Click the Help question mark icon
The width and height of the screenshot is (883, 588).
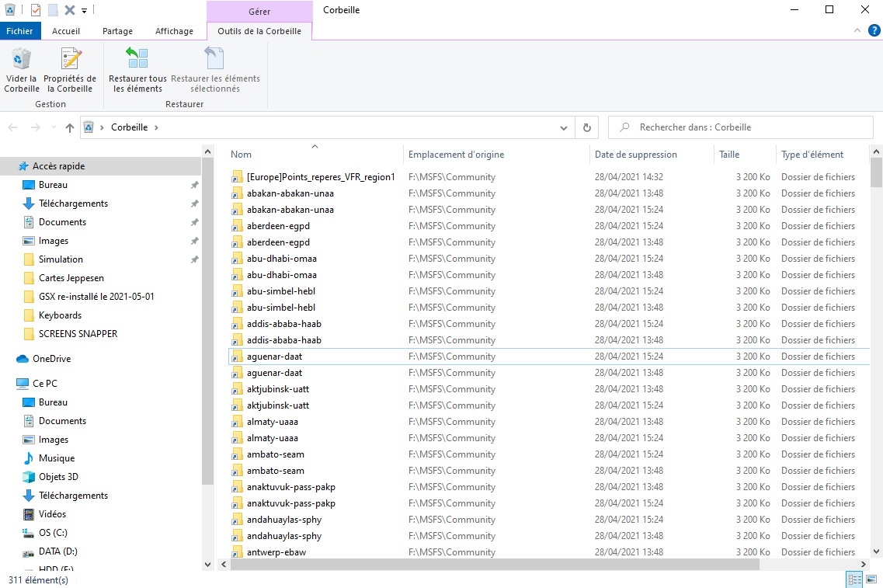[x=874, y=30]
